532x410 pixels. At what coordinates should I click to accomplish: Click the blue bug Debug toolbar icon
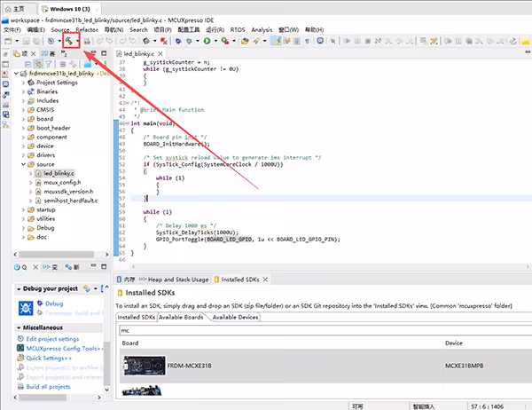pyautogui.click(x=178, y=41)
